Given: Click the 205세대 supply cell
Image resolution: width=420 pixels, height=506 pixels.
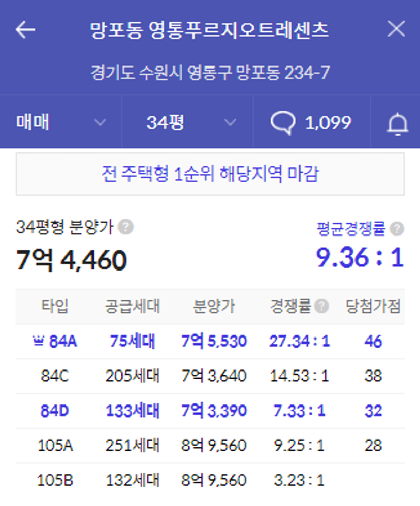Looking at the screenshot, I should pyautogui.click(x=133, y=376).
